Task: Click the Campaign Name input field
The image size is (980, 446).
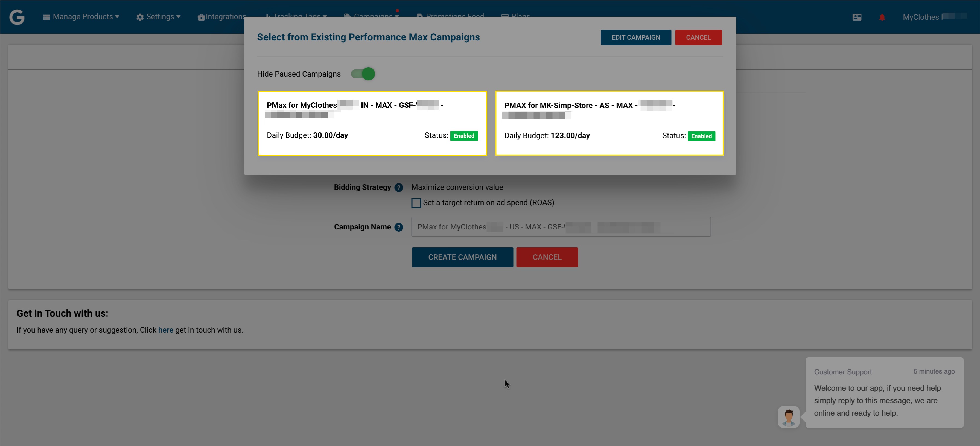Action: [561, 227]
